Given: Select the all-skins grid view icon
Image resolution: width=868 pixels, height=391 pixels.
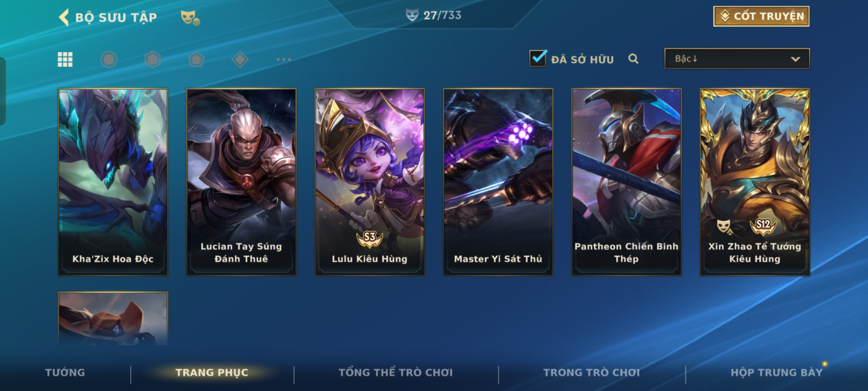Looking at the screenshot, I should tap(65, 59).
